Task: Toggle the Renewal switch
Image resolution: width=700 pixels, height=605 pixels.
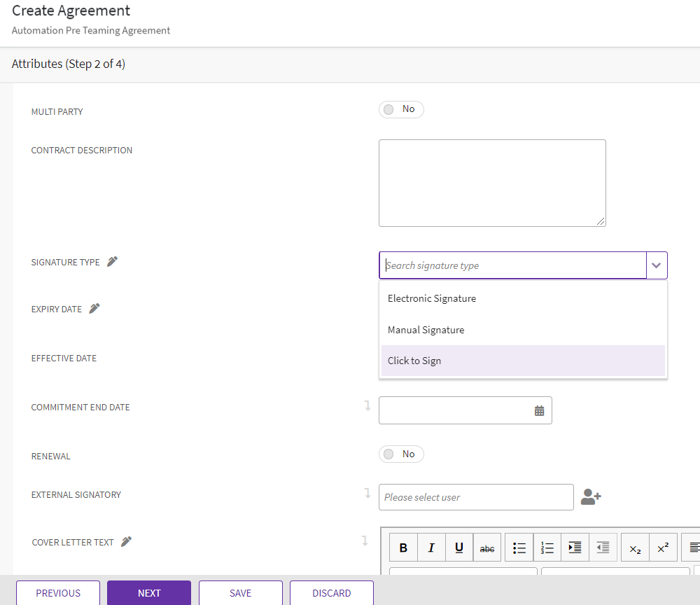Action: tap(401, 454)
